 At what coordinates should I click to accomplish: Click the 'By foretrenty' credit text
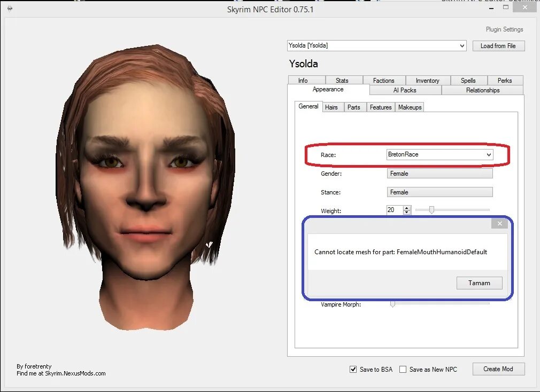click(x=34, y=366)
